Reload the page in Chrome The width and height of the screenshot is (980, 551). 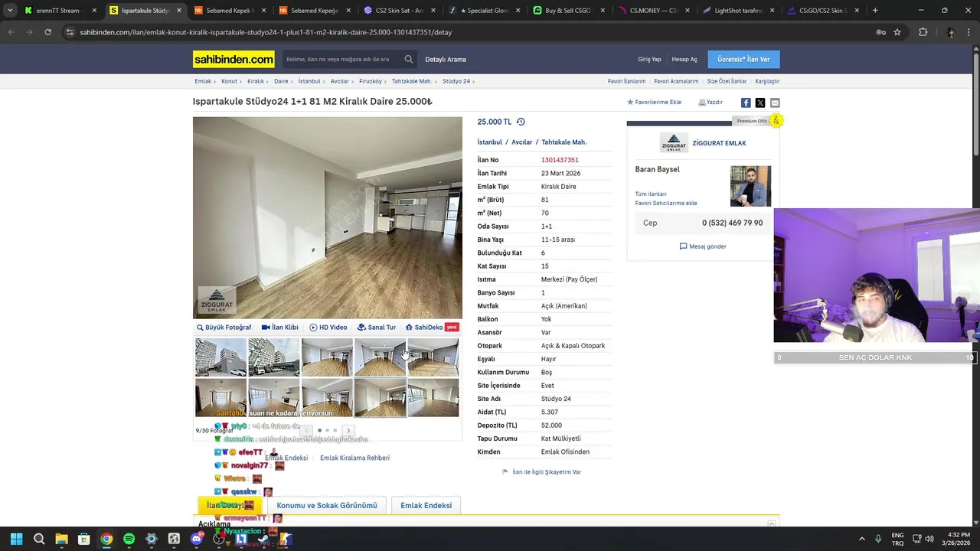[x=47, y=32]
